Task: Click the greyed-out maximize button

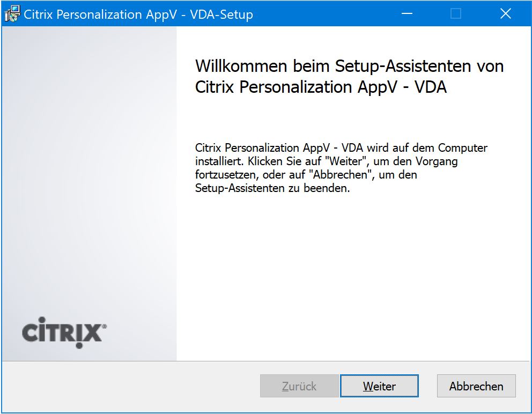Action: [x=455, y=14]
